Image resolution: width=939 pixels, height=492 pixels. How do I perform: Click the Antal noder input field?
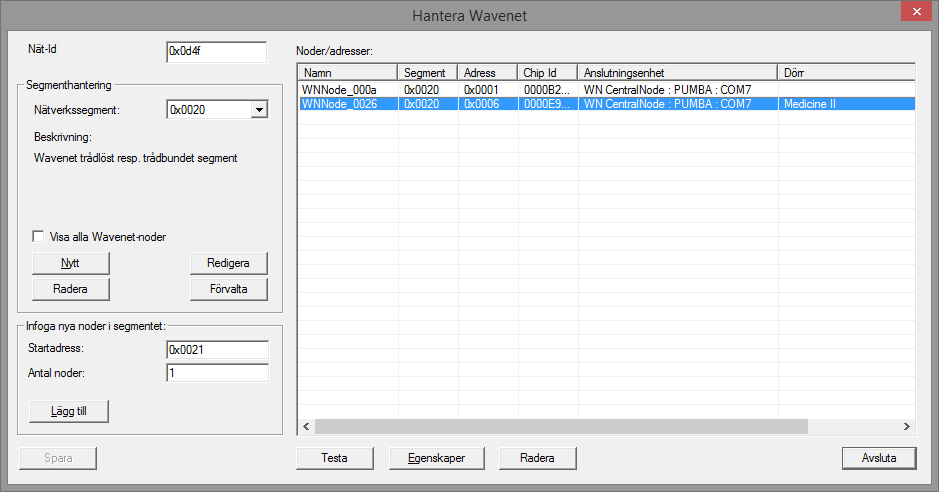217,373
